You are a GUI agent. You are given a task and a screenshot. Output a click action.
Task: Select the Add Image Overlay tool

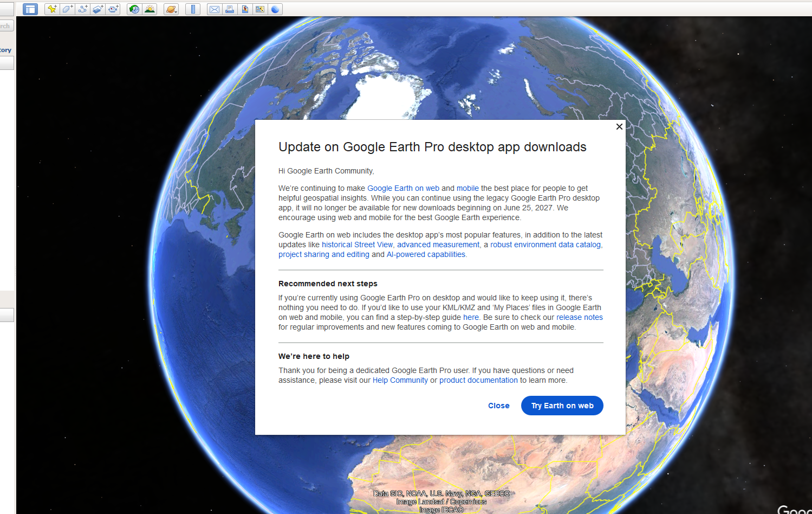(98, 9)
